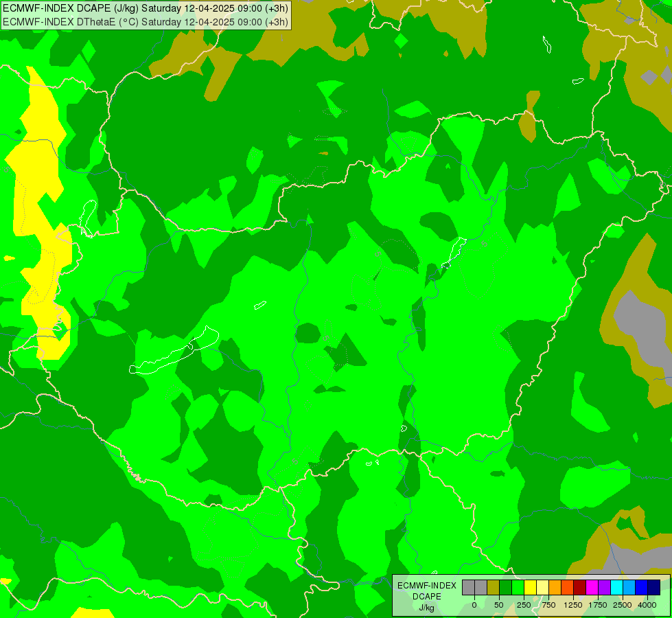Click the magenta legend swatch

pyautogui.click(x=592, y=588)
